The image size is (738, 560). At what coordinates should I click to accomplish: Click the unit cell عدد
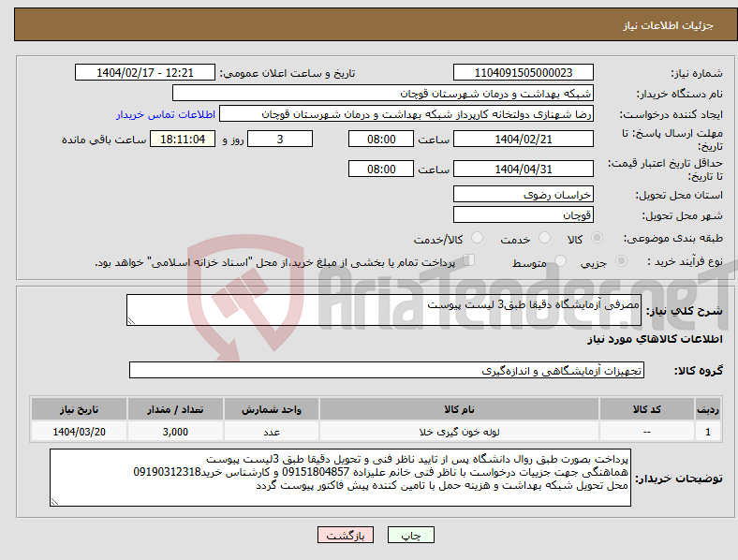(x=272, y=432)
